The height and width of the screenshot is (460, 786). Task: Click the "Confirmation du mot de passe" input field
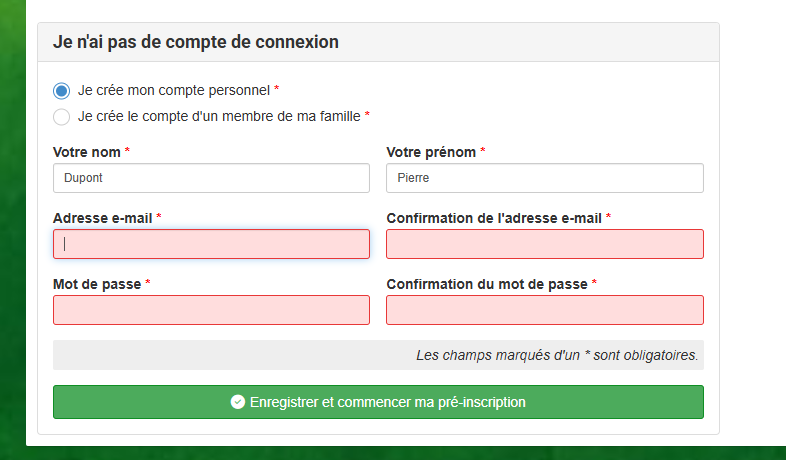point(545,310)
